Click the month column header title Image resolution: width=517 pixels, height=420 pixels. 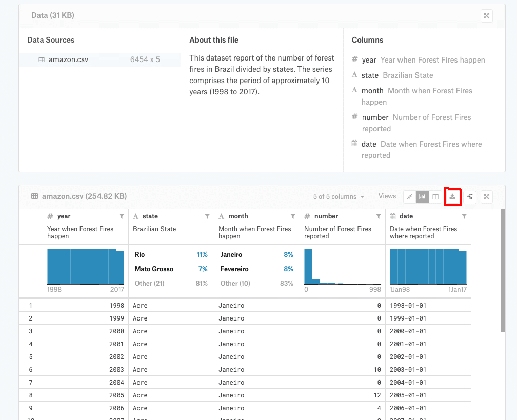(x=238, y=216)
